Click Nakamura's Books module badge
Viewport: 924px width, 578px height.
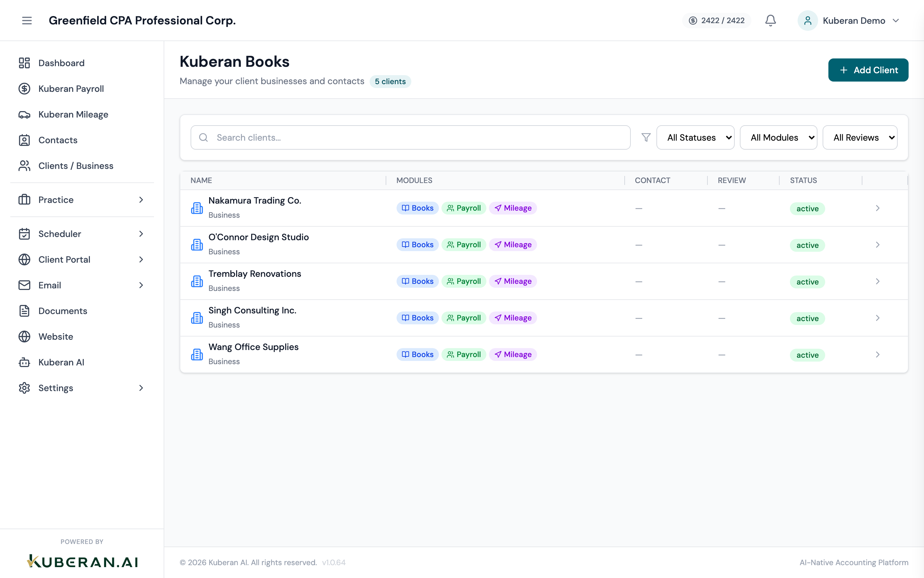(417, 208)
